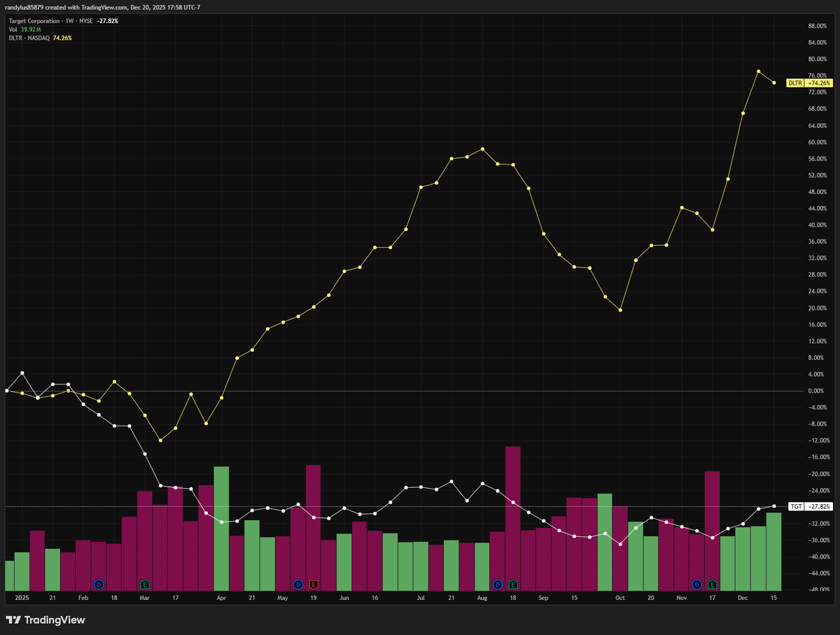Click the TradingView logo
The image size is (840, 635).
click(x=45, y=620)
